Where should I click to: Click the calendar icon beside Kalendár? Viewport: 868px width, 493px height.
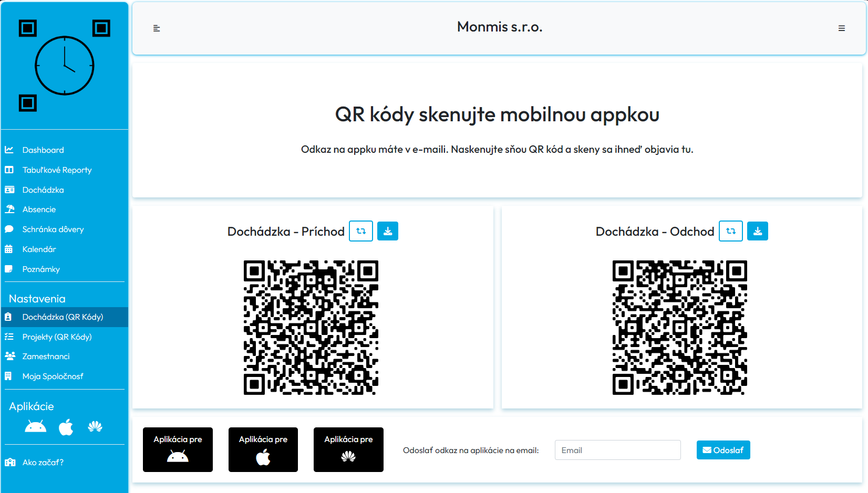pyautogui.click(x=8, y=249)
